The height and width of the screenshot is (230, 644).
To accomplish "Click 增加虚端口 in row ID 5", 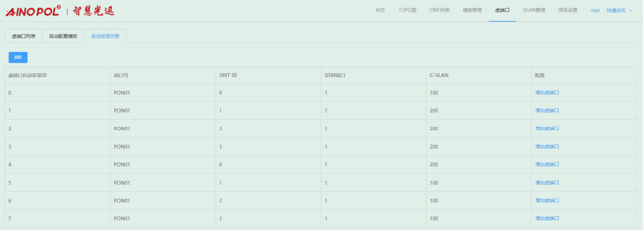I will tap(546, 182).
